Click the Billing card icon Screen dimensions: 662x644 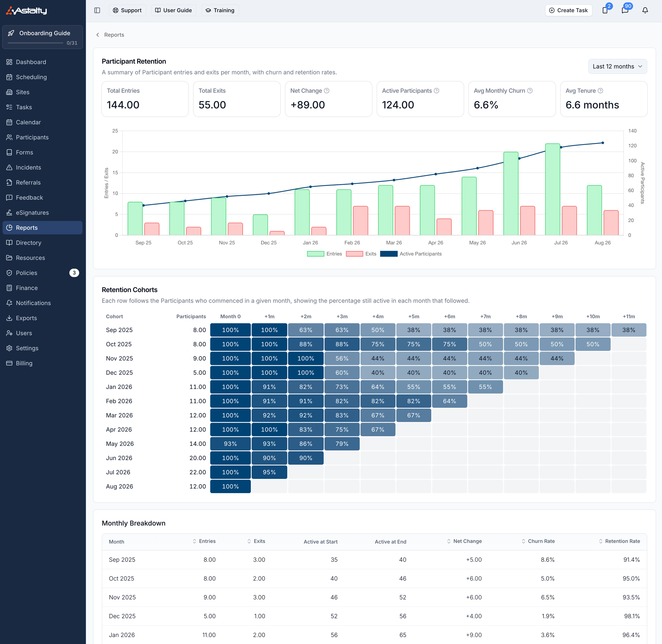[x=9, y=363]
